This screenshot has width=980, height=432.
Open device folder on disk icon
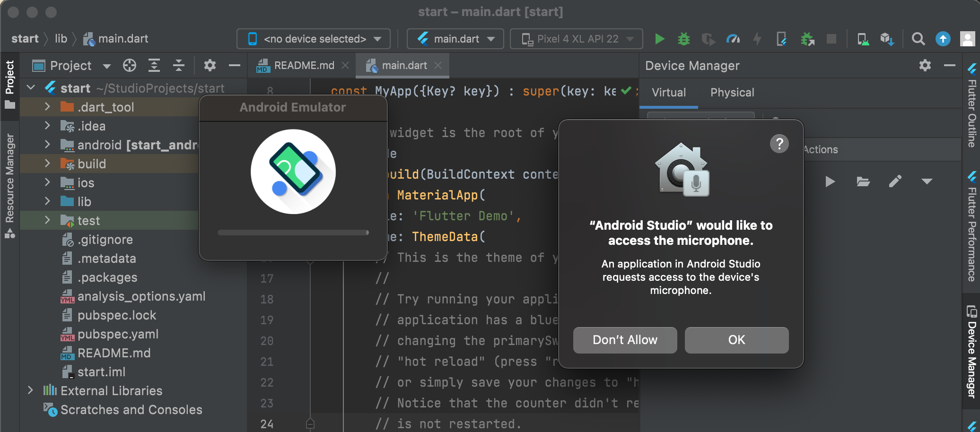pyautogui.click(x=863, y=181)
